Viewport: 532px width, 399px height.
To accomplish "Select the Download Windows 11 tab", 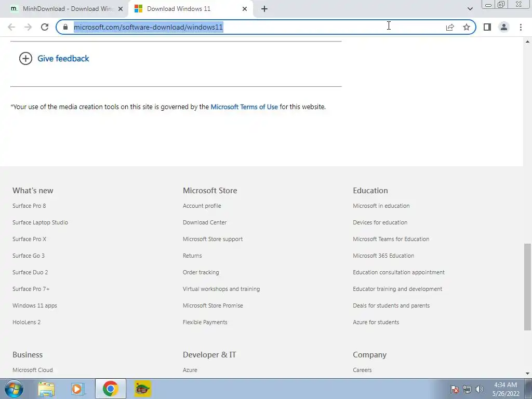I will pos(190,9).
